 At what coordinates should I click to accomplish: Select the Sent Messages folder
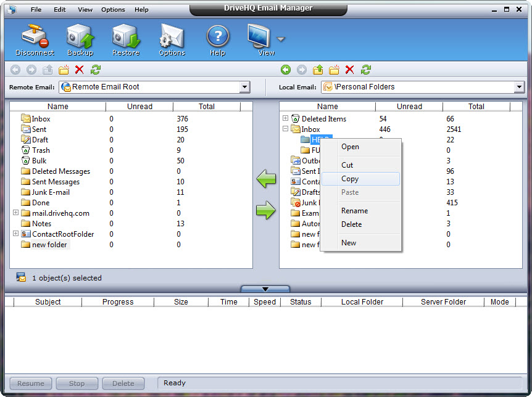(50, 182)
